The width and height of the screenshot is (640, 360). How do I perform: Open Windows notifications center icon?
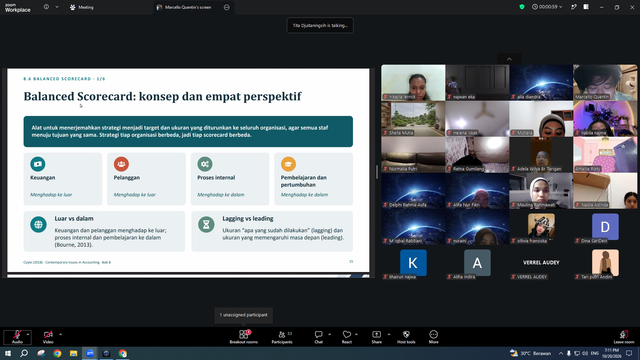629,353
